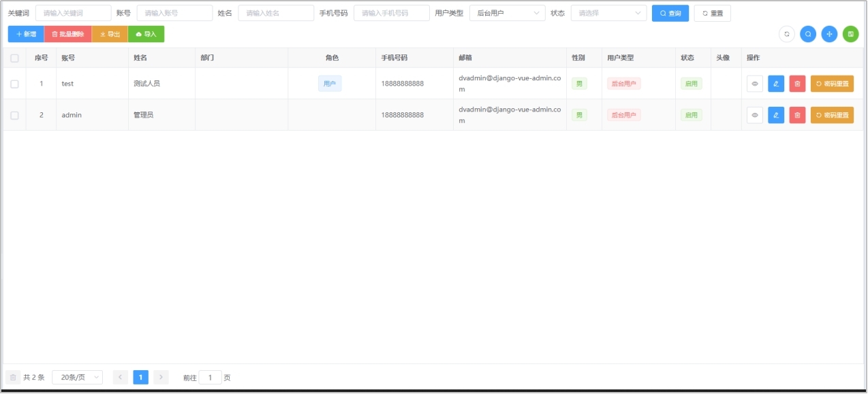Viewport: 868px width, 394px height.
Task: Open the 用户类型 dropdown showing 后台用户
Action: [x=507, y=12]
